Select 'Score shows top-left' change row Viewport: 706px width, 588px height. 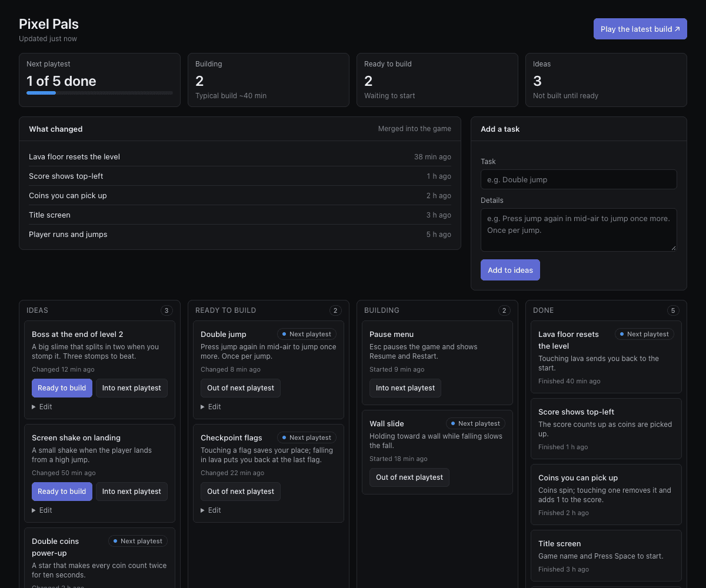pos(240,176)
